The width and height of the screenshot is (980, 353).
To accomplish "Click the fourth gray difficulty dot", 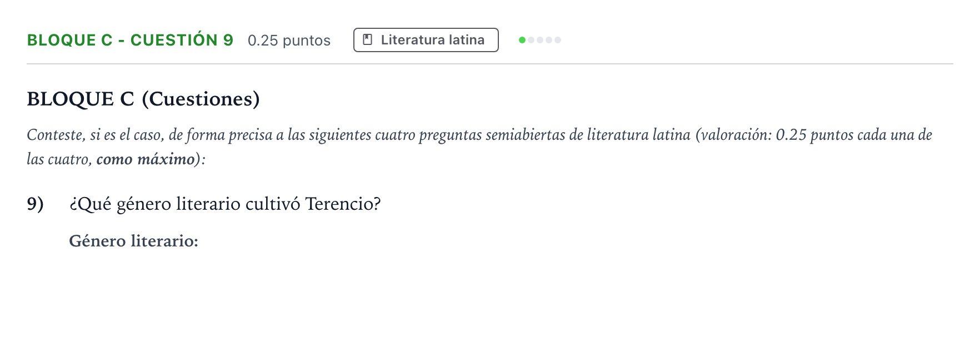I will coord(549,40).
